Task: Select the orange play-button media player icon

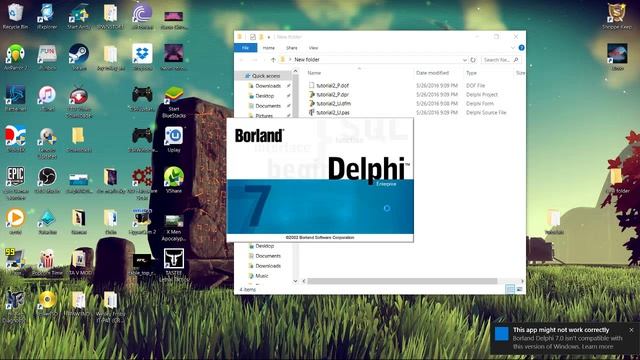Action: [x=16, y=220]
